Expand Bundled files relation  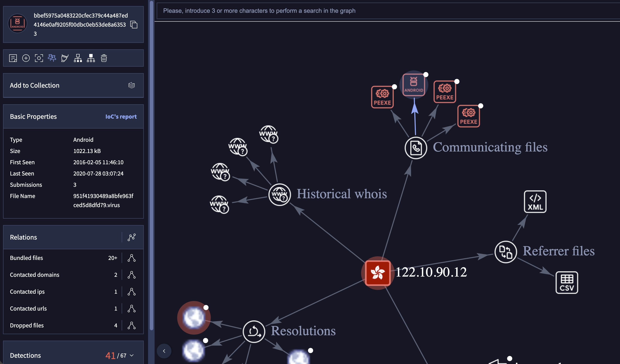point(132,258)
